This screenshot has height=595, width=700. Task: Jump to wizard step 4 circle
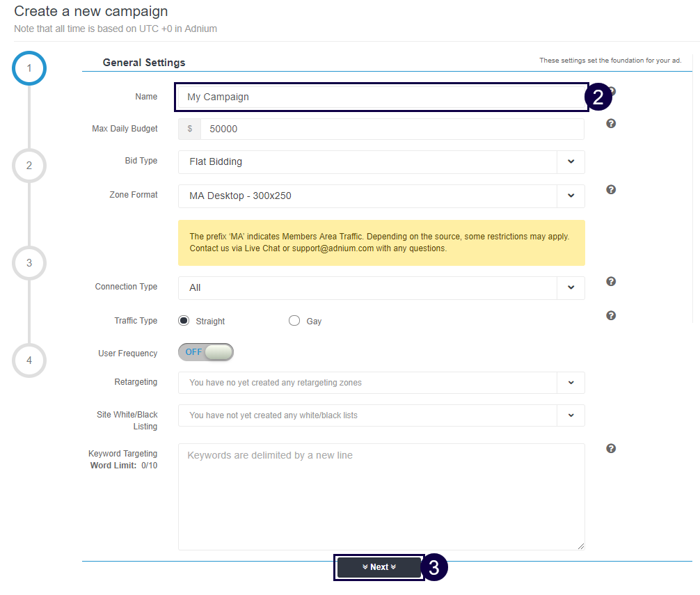[29, 360]
